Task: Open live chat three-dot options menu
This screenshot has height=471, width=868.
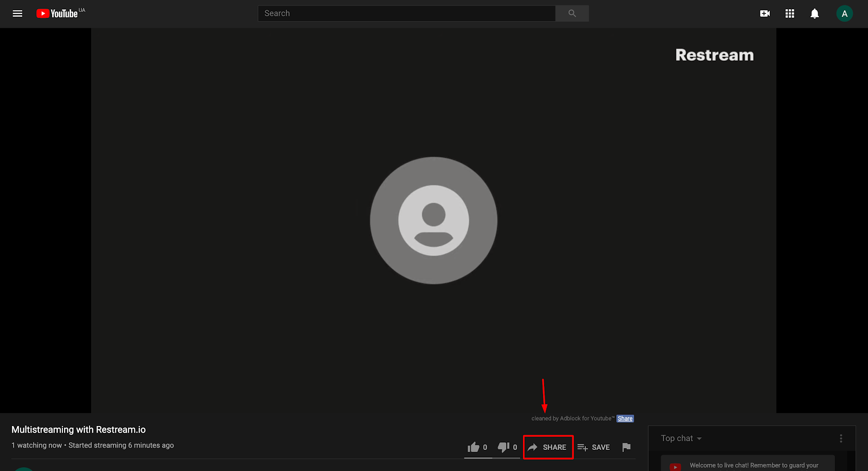Action: [x=841, y=438]
